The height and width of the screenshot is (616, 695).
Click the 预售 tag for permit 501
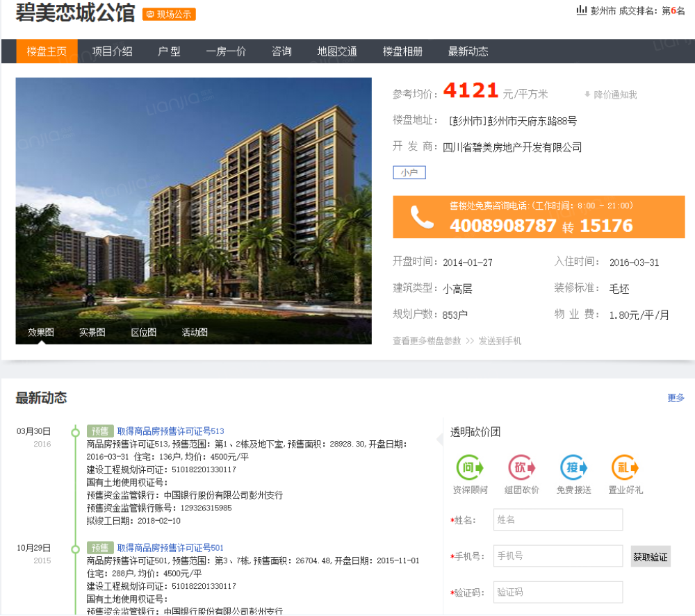100,548
